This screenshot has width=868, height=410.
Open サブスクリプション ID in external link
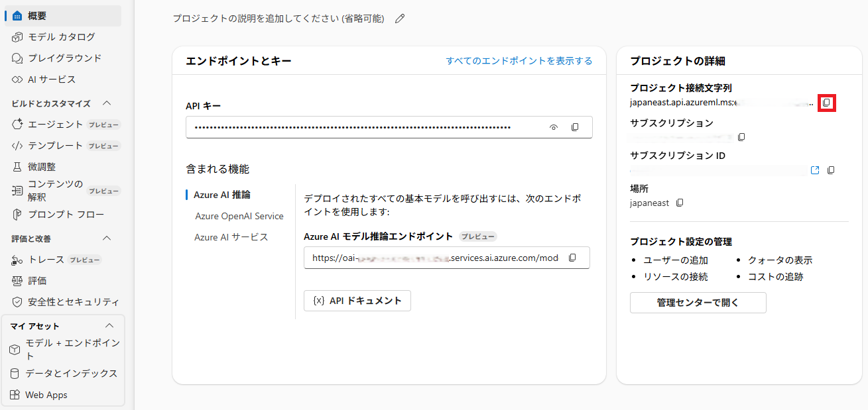815,170
